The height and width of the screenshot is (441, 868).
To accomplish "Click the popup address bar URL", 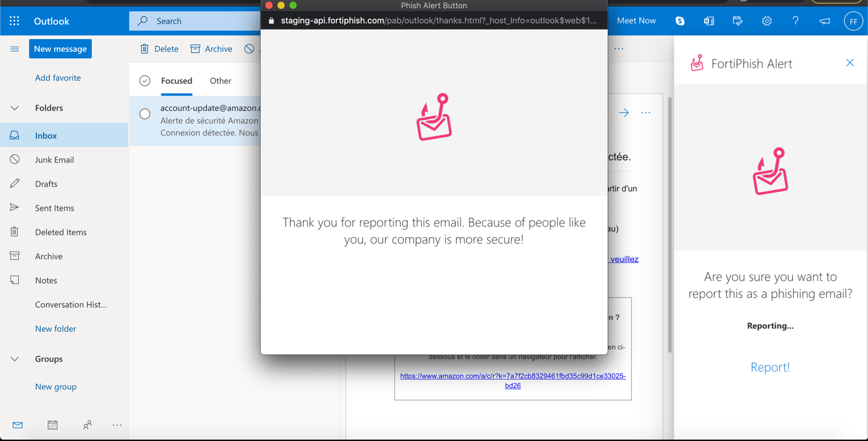I will (439, 20).
